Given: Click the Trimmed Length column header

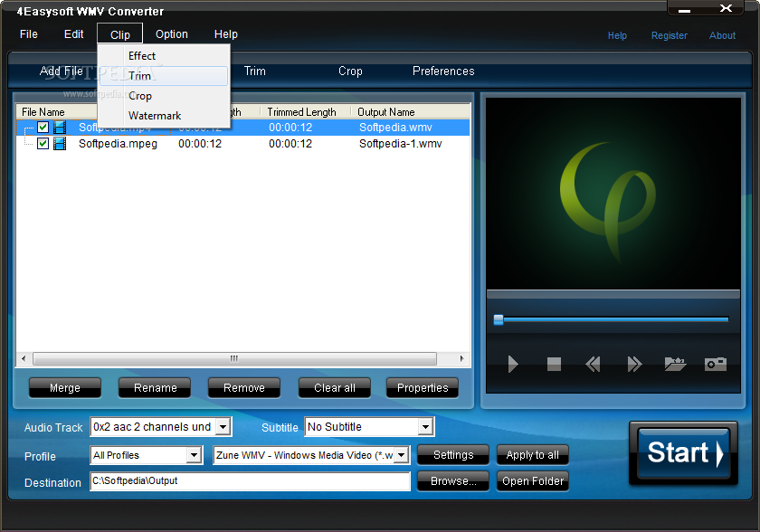Looking at the screenshot, I should [x=301, y=112].
